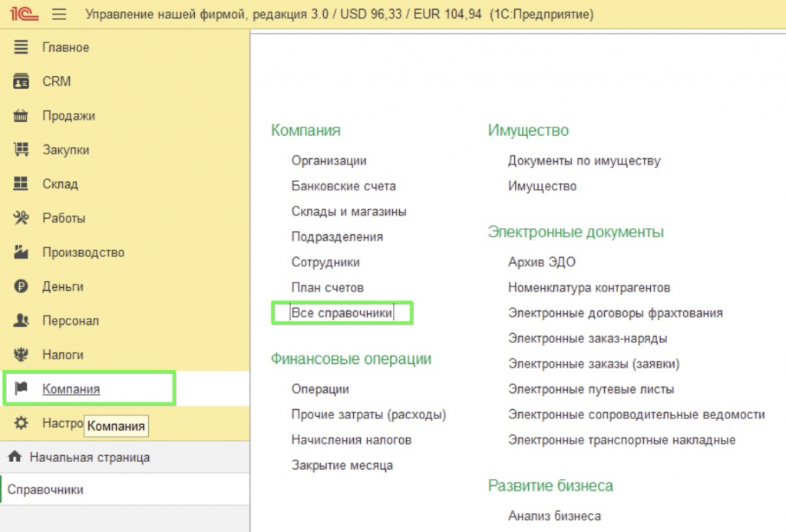Open Документы по имуществу link
Screen dimensions: 786x532
click(584, 160)
